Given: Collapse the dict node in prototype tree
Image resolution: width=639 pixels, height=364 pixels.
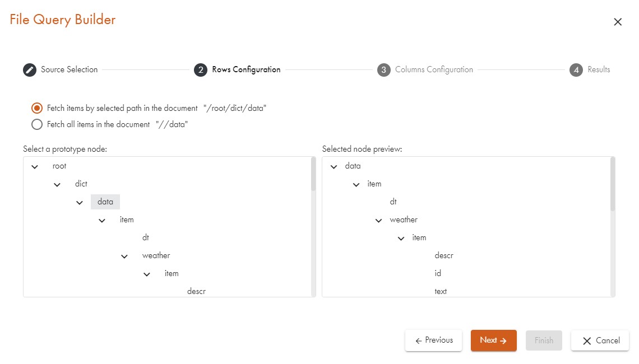Looking at the screenshot, I should point(57,184).
